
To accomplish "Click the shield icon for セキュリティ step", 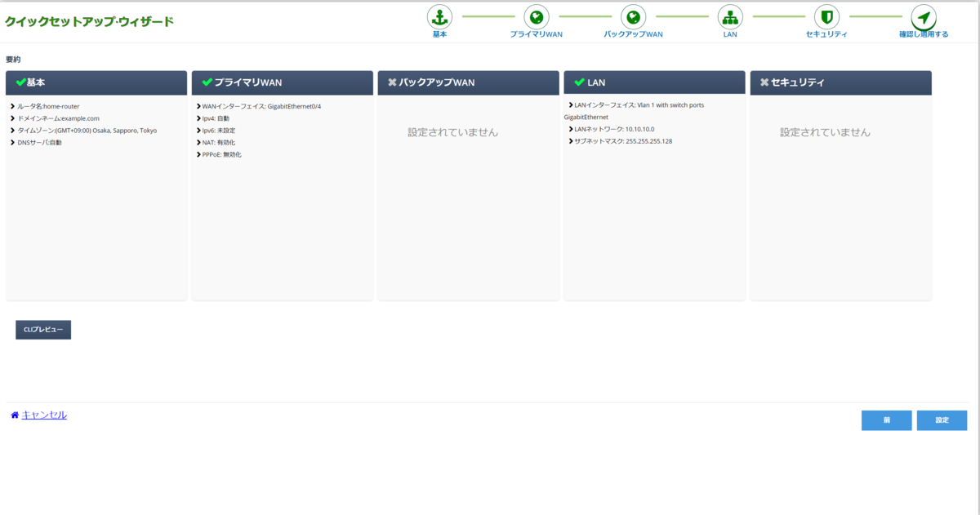I will 826,17.
